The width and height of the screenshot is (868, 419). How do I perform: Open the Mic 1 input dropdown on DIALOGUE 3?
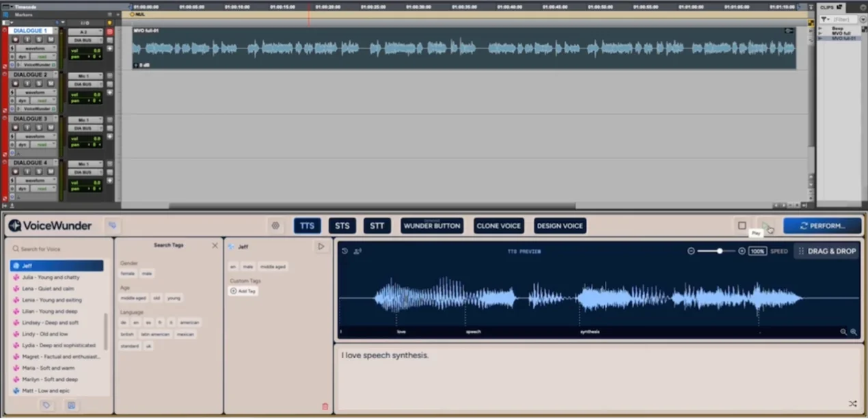[x=85, y=120]
